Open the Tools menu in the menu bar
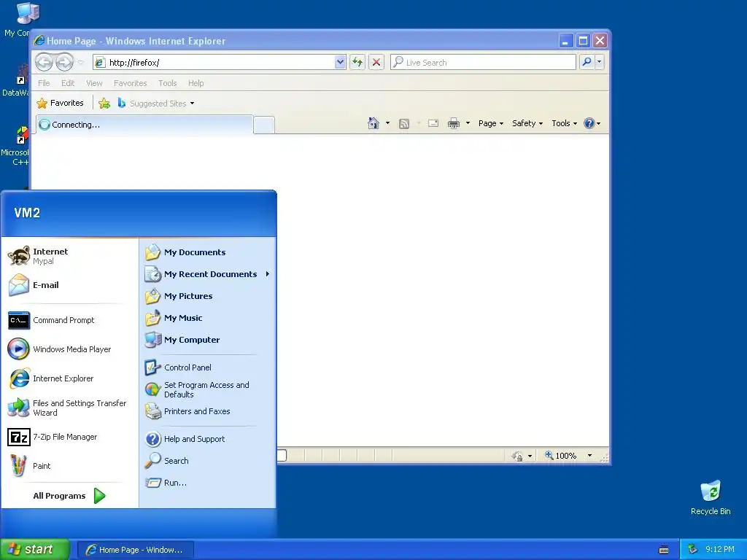This screenshot has width=747, height=560. 168,83
